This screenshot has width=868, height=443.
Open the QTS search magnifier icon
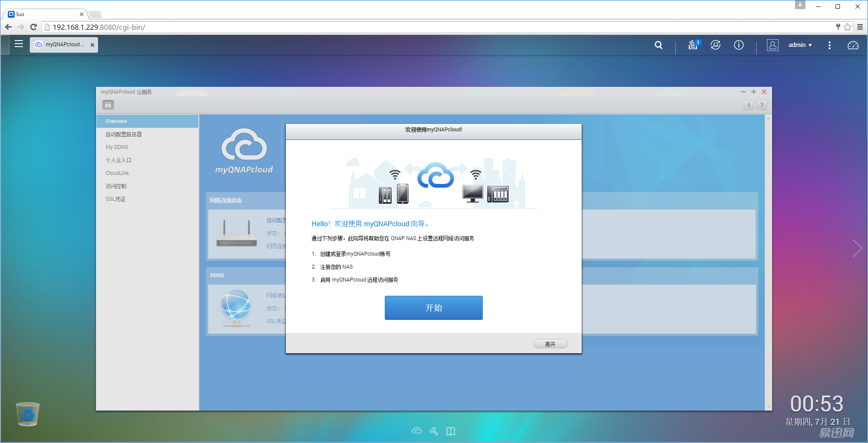point(658,45)
